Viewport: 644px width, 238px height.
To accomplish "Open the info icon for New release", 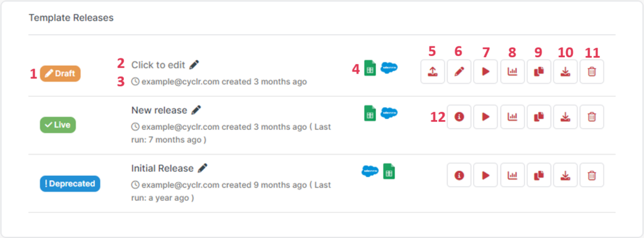I will pos(459,117).
